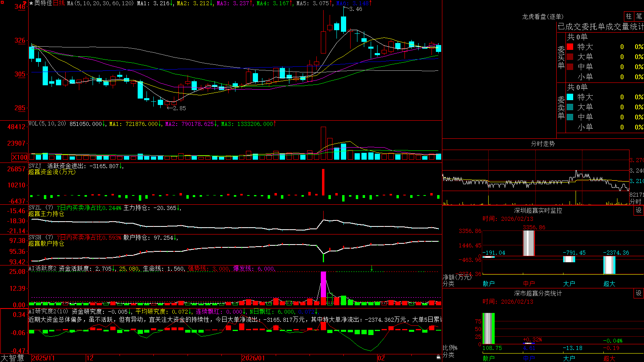Click the tall 散户 108.75 ratio bar
This screenshot has height=362, width=644.
(489, 328)
